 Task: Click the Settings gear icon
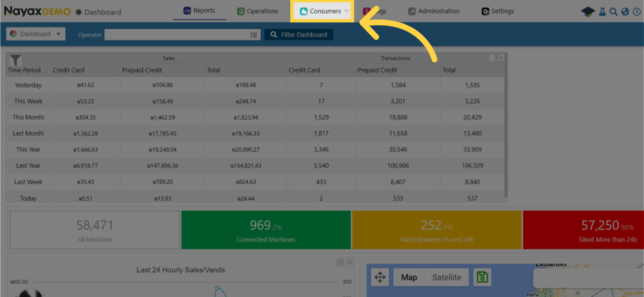(x=485, y=11)
